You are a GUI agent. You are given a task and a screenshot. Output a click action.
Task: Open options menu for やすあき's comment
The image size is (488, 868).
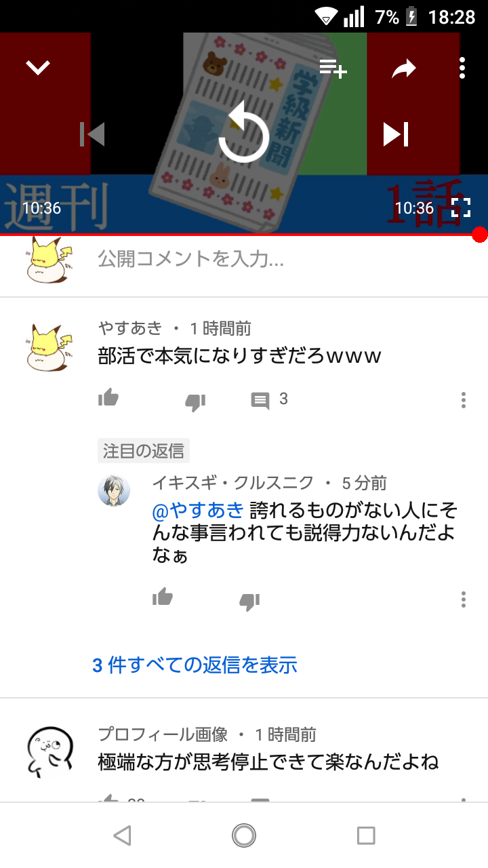click(x=464, y=400)
